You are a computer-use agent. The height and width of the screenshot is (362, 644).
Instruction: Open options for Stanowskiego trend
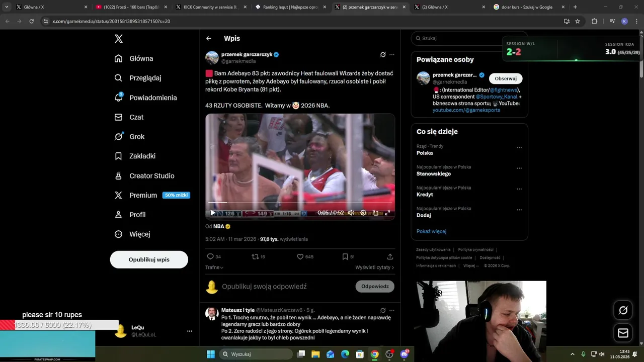(x=519, y=168)
